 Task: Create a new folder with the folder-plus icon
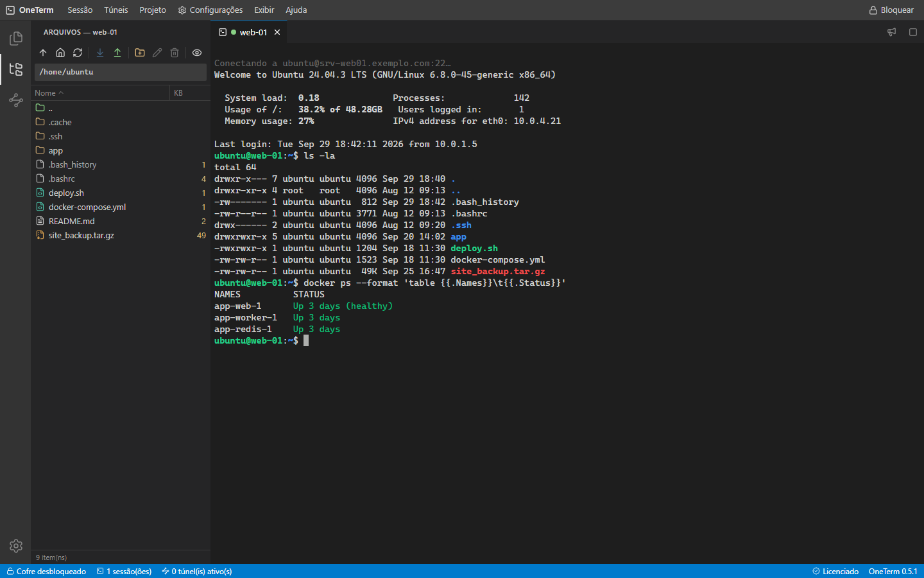click(140, 53)
